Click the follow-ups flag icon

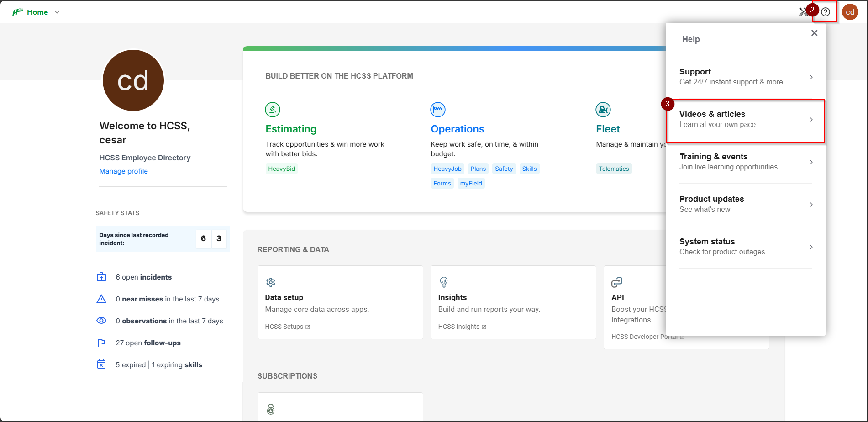tap(101, 343)
